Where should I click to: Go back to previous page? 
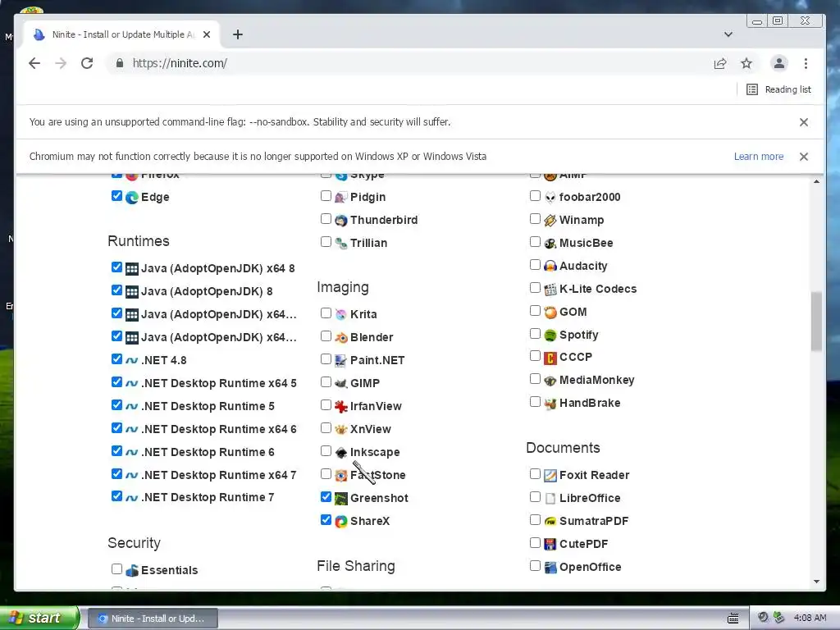[x=34, y=63]
